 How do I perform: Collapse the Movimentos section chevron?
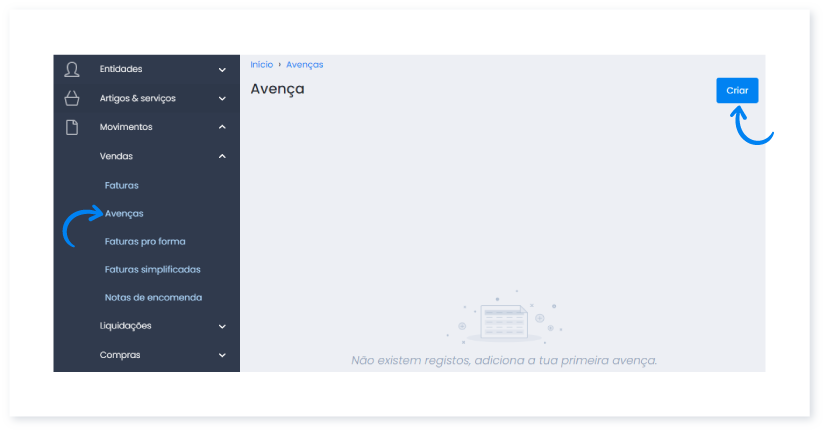click(x=222, y=127)
